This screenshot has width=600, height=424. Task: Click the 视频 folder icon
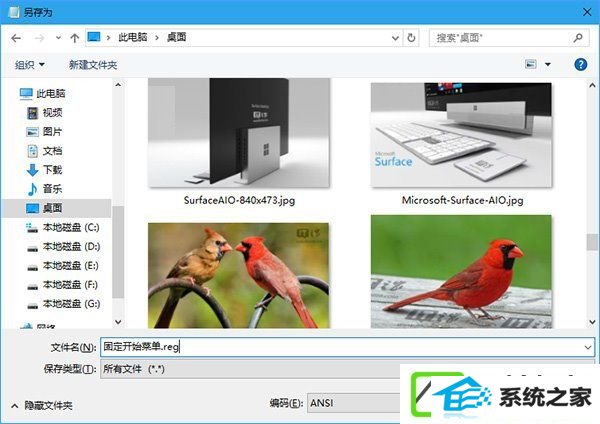pos(33,113)
